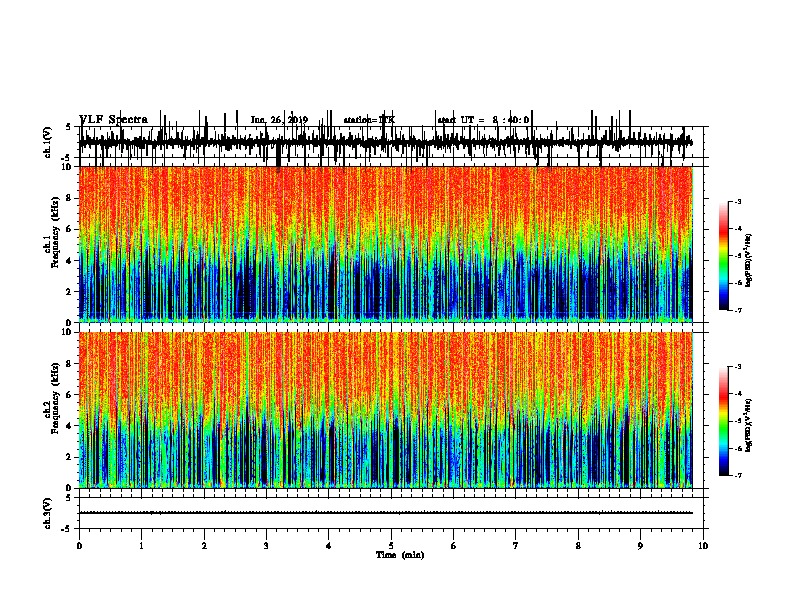Image resolution: width=792 pixels, height=612 pixels.
Task: Click the ch.1 spectrogram image
Action: pos(386,244)
